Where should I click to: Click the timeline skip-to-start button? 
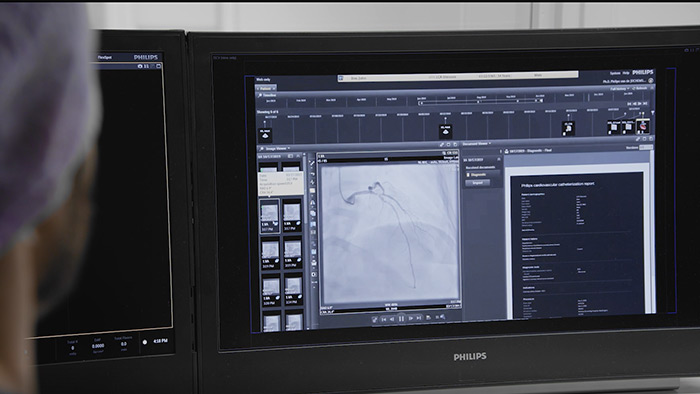click(x=629, y=104)
